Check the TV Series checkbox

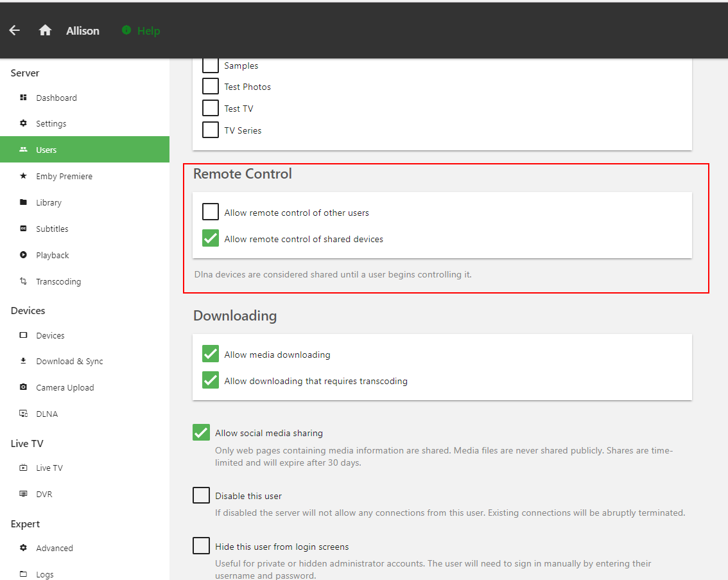(211, 130)
